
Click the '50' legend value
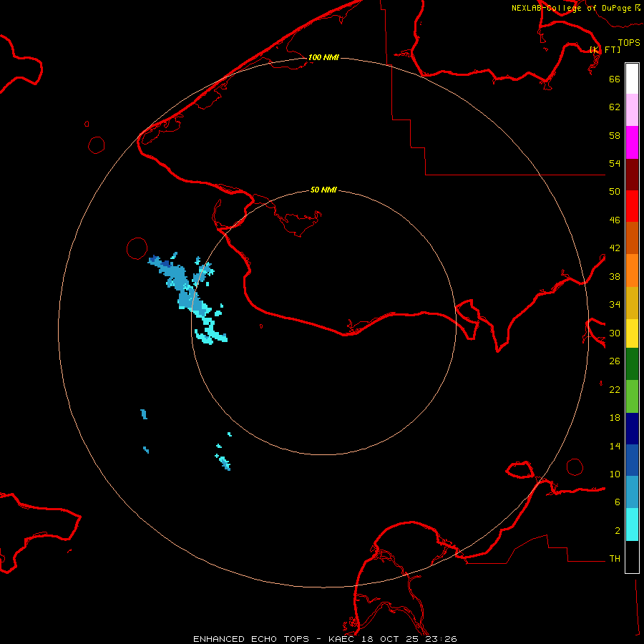pyautogui.click(x=615, y=192)
